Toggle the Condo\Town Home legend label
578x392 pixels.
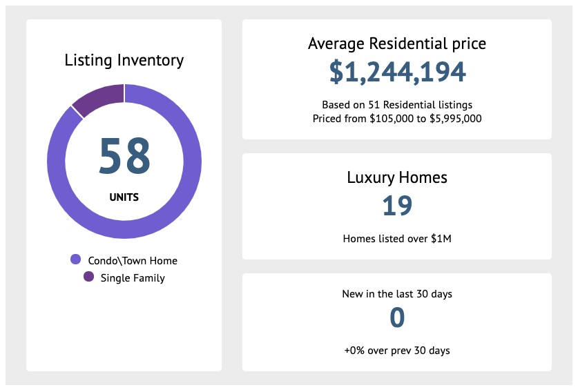[133, 261]
